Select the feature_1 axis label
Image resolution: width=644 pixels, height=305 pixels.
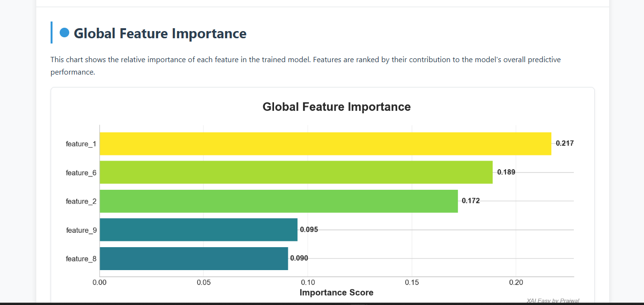coord(81,144)
